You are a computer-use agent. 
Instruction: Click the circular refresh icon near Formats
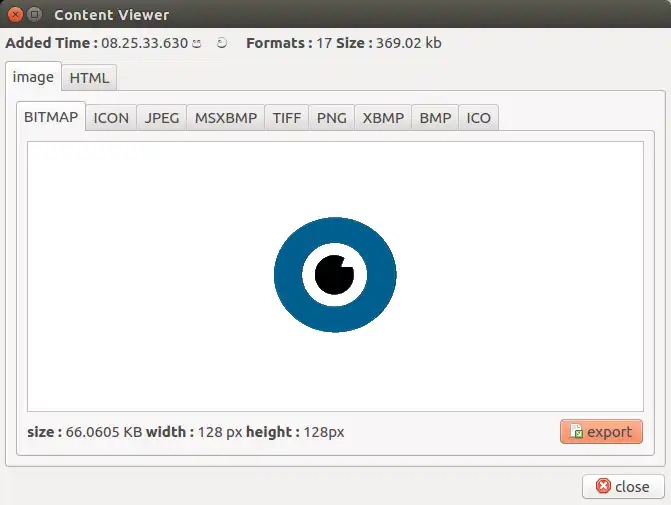pos(222,43)
